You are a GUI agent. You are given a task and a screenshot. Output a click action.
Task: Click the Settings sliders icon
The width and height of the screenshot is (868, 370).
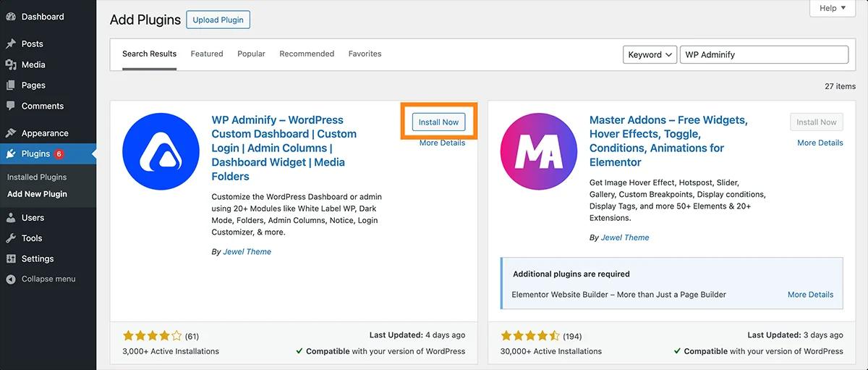[11, 258]
